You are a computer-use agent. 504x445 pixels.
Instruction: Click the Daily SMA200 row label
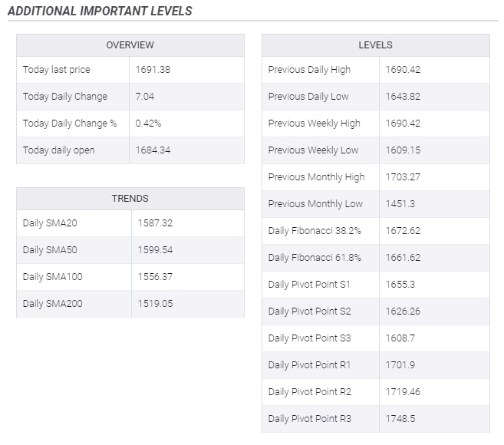point(52,304)
